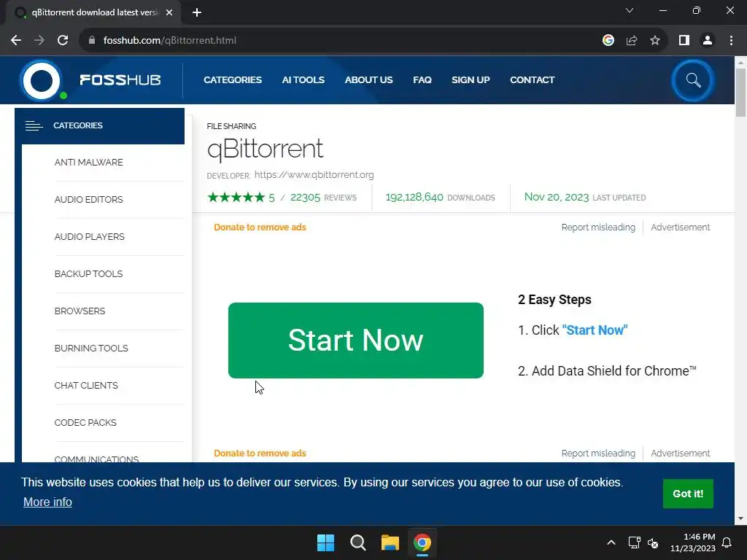747x560 pixels.
Task: Open the tab search chevron
Action: 630,10
